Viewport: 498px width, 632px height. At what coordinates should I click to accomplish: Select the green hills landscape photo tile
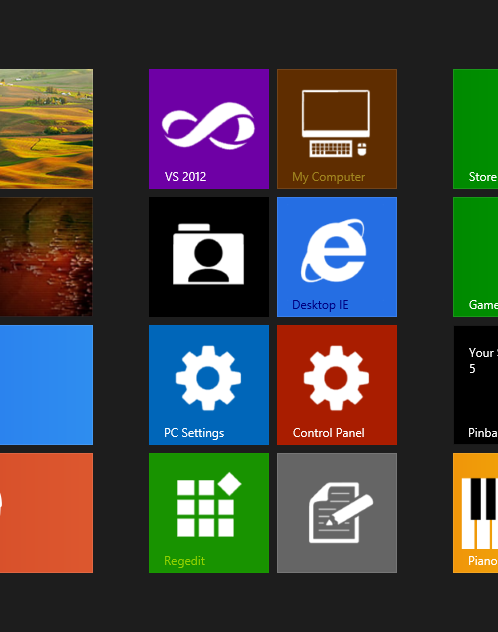[46, 129]
